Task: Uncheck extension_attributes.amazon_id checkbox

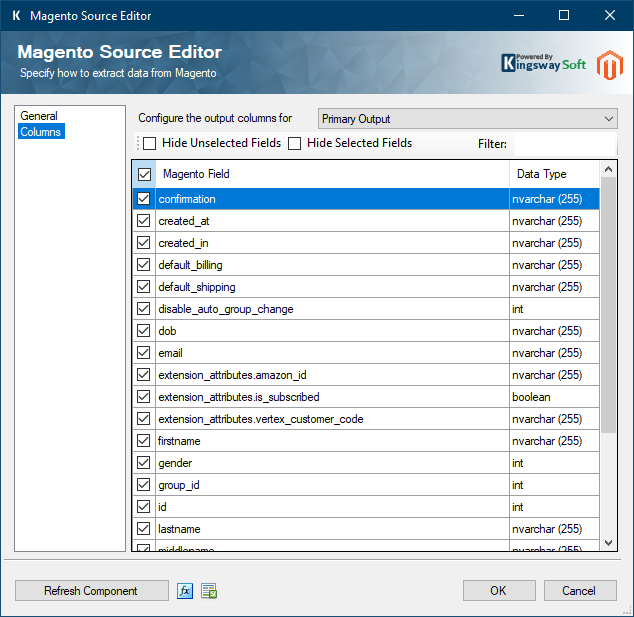Action: 144,375
